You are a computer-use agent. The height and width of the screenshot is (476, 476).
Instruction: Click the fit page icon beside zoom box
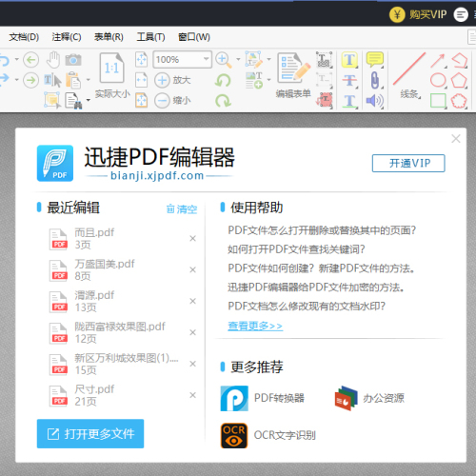click(x=142, y=59)
